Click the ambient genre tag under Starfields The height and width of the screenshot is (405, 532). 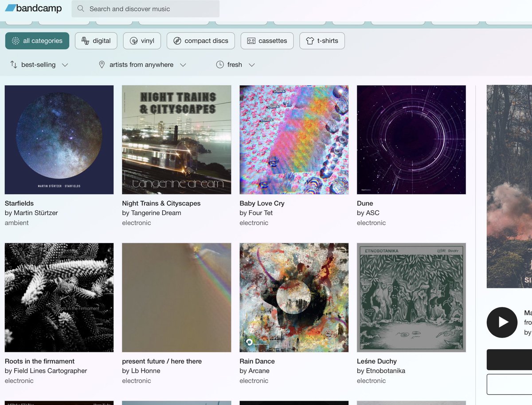(x=17, y=223)
